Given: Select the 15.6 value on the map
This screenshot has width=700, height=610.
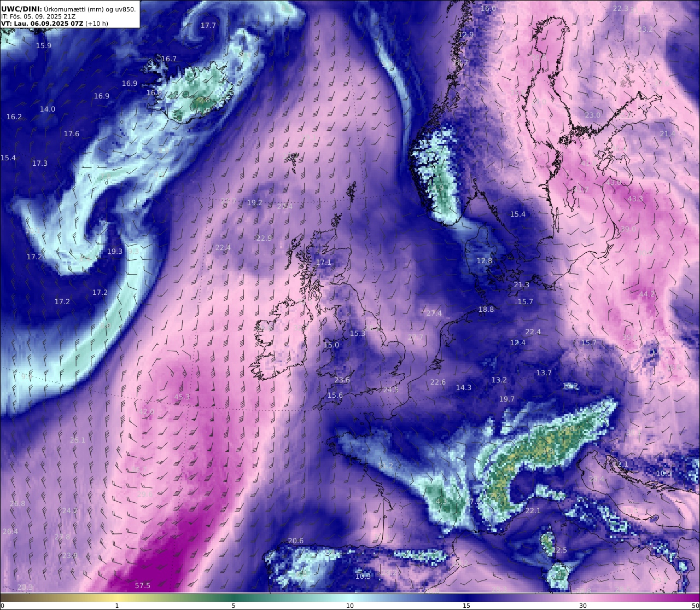Looking at the screenshot, I should (x=335, y=396).
